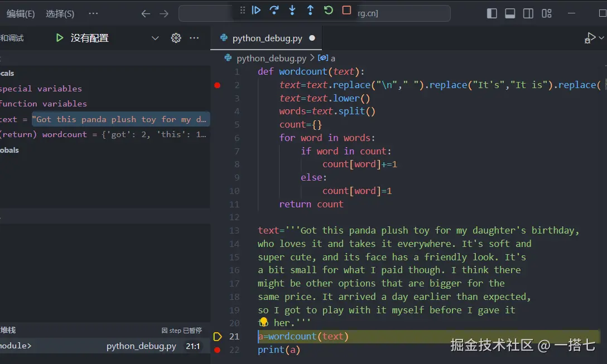Click the 'print(a)' code line
The height and width of the screenshot is (364, 607).
click(x=279, y=350)
